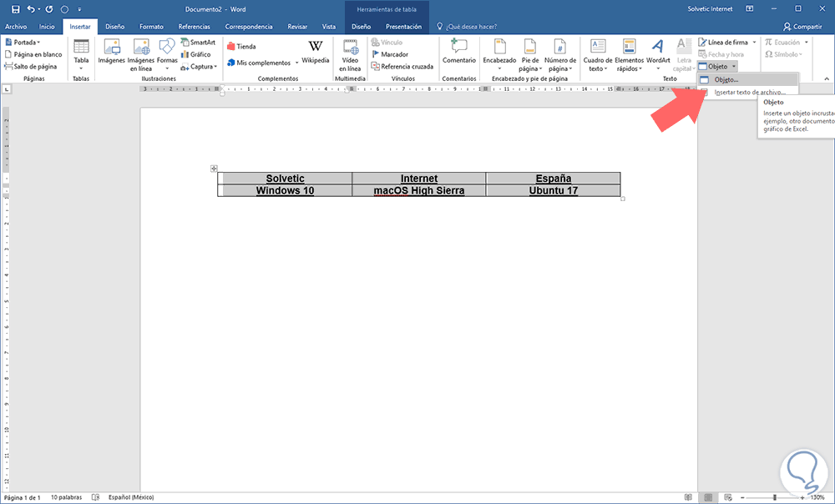Select Objeto... from the open menu
This screenshot has width=835, height=504.
pos(728,80)
